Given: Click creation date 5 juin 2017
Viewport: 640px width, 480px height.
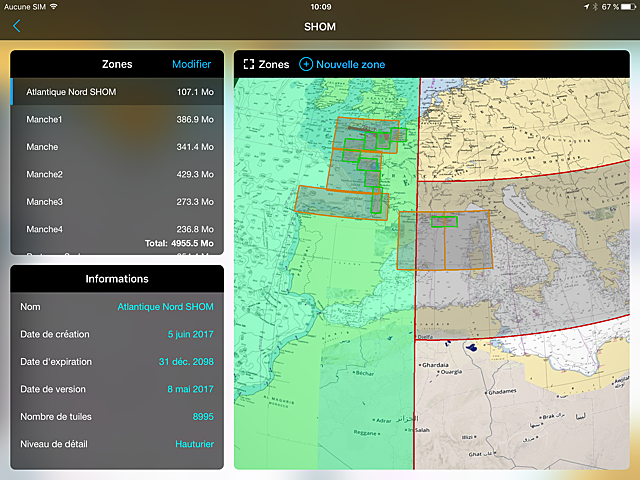Looking at the screenshot, I should [x=191, y=334].
